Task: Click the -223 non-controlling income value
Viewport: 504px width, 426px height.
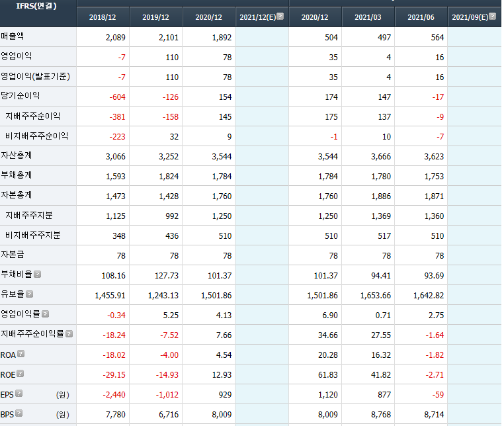Action: tap(117, 137)
